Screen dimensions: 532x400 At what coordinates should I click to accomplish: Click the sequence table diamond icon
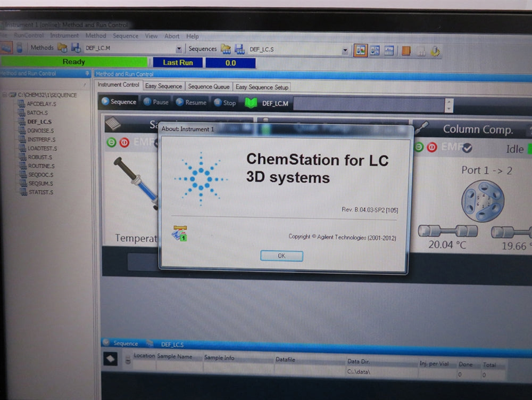point(111,359)
